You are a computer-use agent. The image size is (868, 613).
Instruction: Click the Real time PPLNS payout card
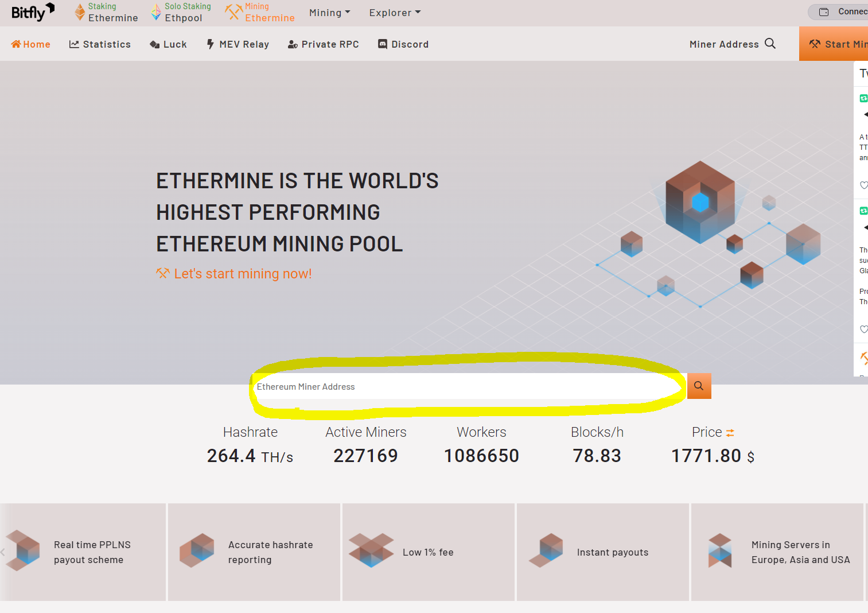pyautogui.click(x=83, y=552)
